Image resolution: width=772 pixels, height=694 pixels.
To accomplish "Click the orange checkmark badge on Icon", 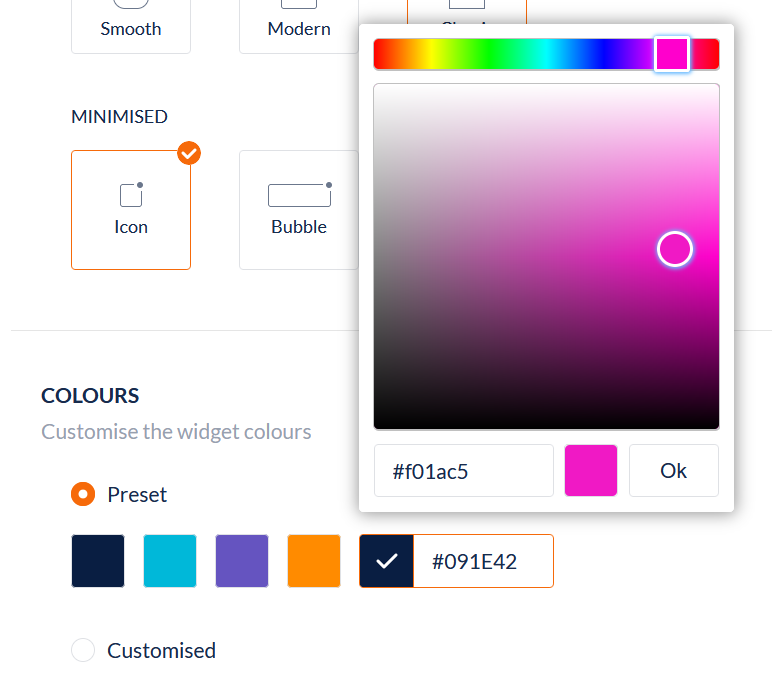I will [189, 153].
